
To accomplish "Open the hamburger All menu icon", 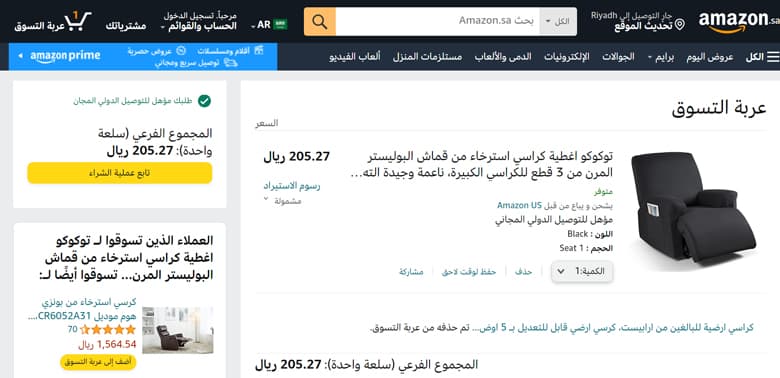I will [x=773, y=57].
